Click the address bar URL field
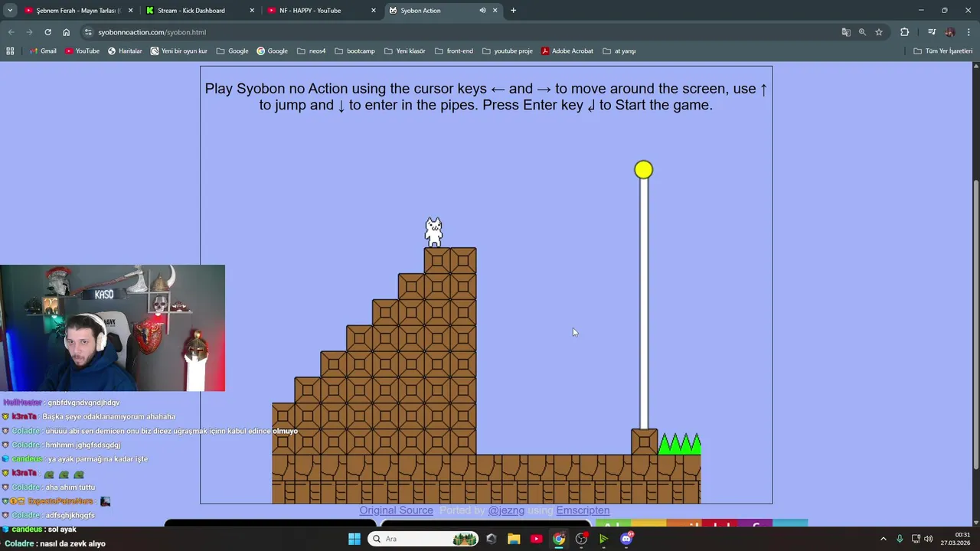 pos(459,32)
